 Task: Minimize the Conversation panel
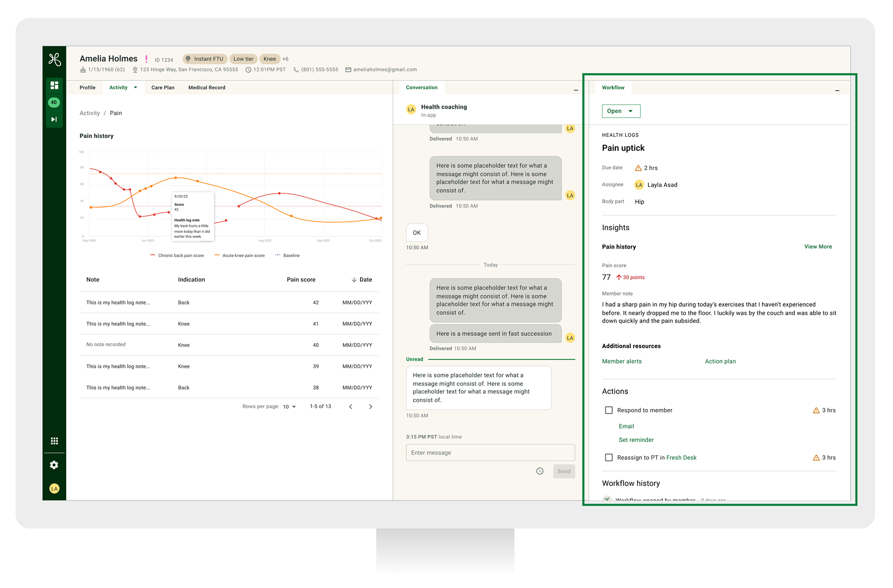[576, 90]
